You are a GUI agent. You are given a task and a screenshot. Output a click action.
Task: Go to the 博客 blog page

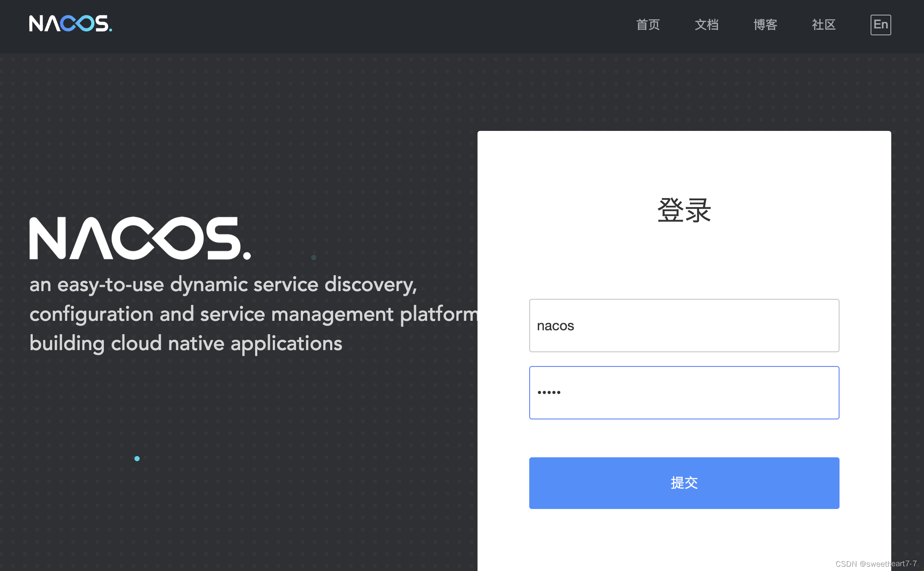pos(765,25)
